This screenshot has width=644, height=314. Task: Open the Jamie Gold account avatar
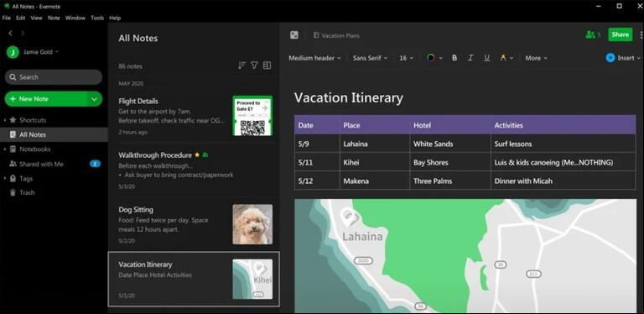(x=13, y=52)
